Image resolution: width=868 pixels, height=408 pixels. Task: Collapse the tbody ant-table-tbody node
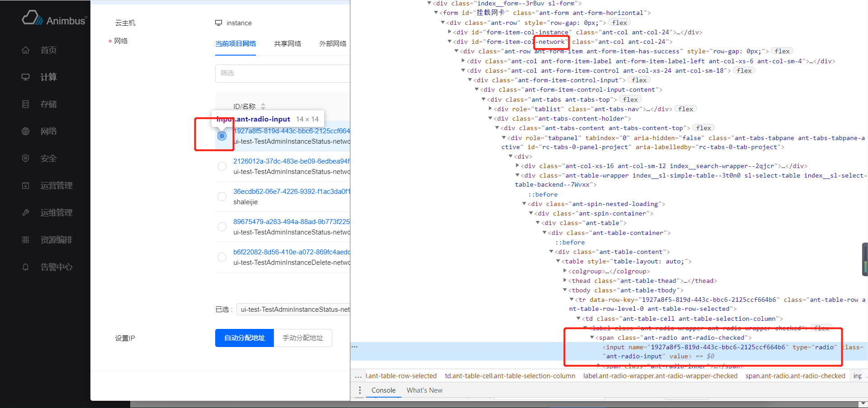[565, 290]
